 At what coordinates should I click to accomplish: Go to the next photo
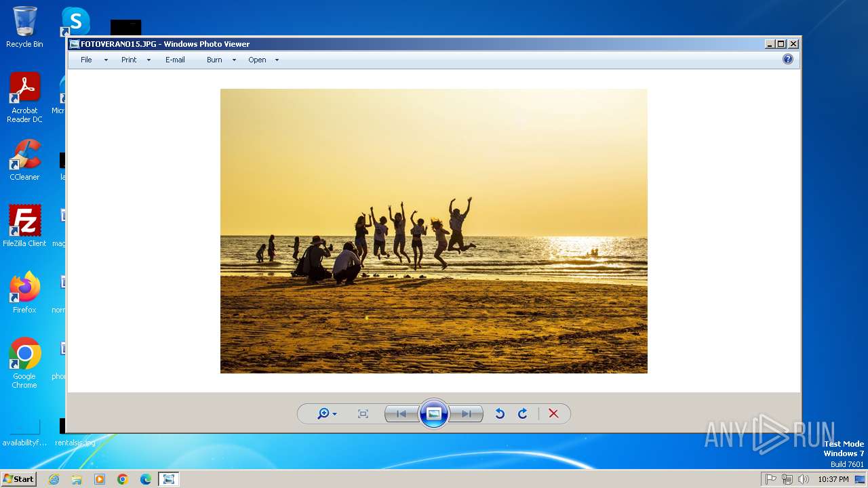[466, 413]
